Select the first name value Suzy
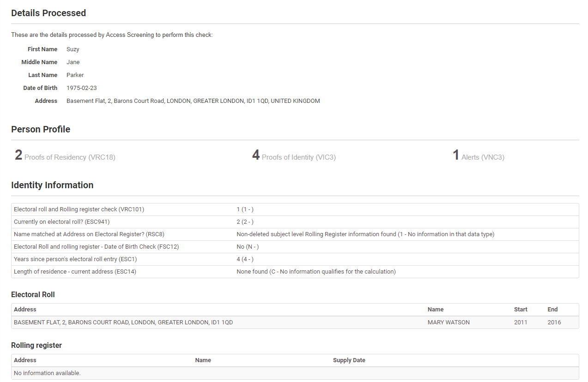 point(73,49)
